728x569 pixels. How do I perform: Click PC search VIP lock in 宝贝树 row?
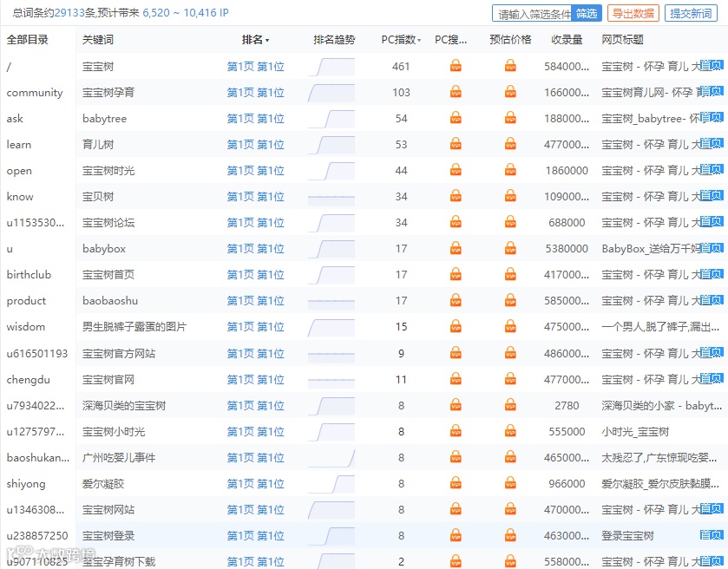point(456,195)
